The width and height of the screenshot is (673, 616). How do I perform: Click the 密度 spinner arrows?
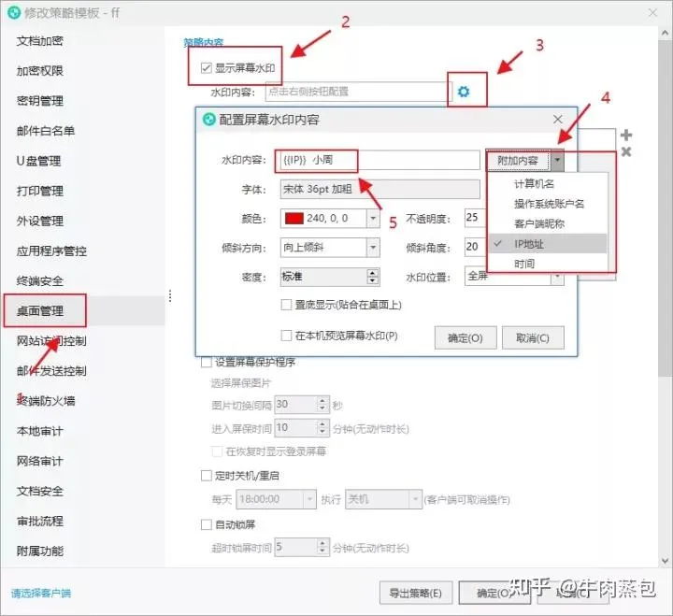tap(373, 277)
